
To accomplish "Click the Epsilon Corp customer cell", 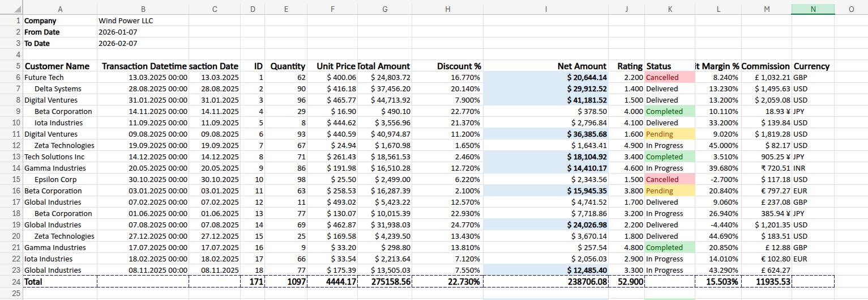I will pos(55,180).
